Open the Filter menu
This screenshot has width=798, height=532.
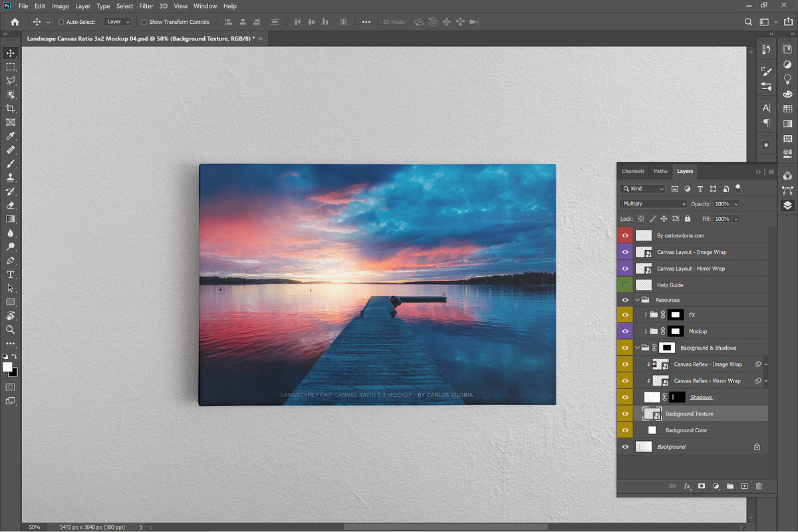click(146, 5)
